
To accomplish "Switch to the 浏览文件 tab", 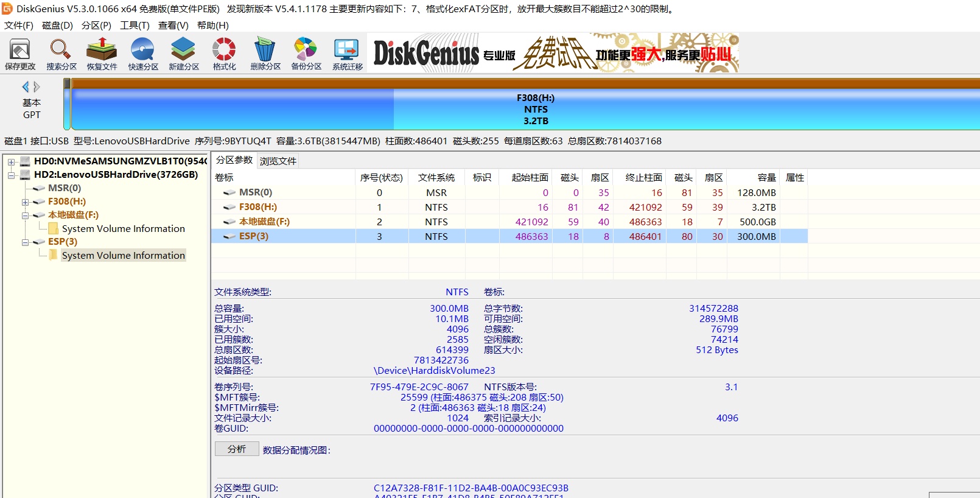I will click(x=278, y=161).
